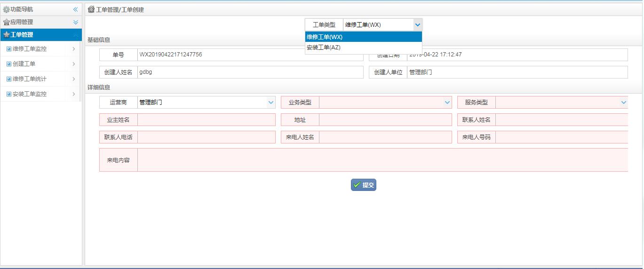
Task: Click the 提交 submit button
Action: point(364,185)
